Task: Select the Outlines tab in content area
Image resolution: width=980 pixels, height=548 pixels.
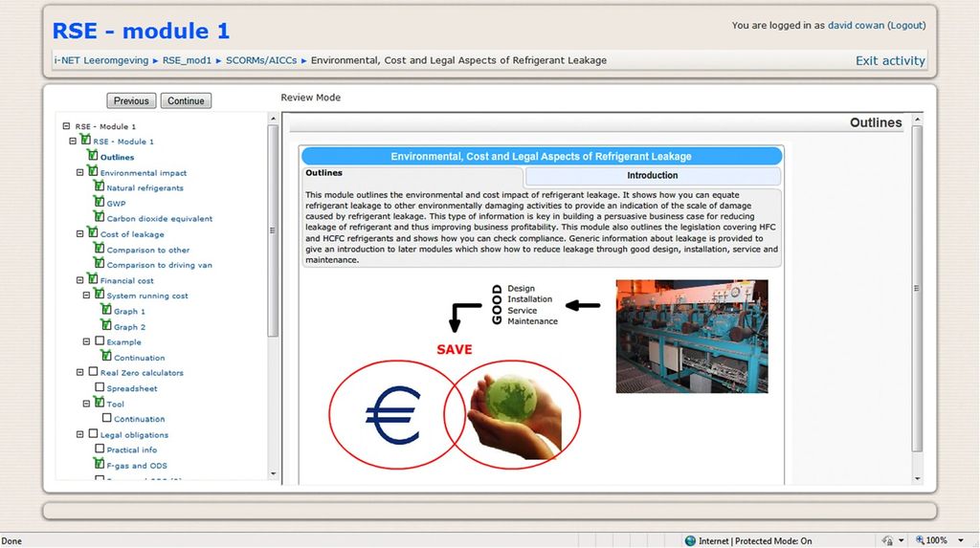Action: click(412, 175)
